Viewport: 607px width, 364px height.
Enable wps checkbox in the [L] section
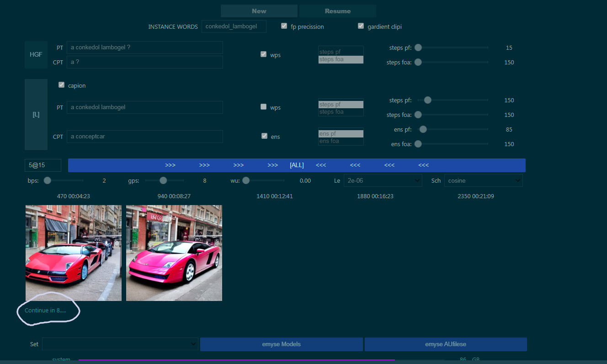point(263,107)
